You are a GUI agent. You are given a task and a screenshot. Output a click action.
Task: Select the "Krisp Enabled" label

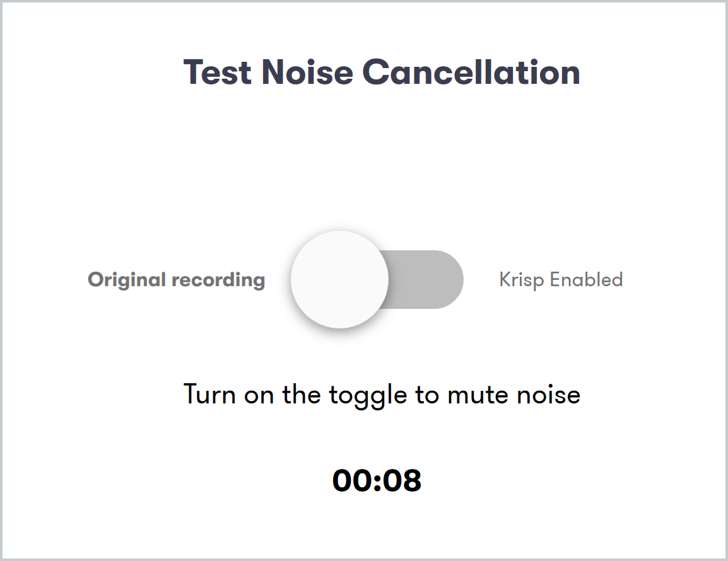click(x=561, y=279)
